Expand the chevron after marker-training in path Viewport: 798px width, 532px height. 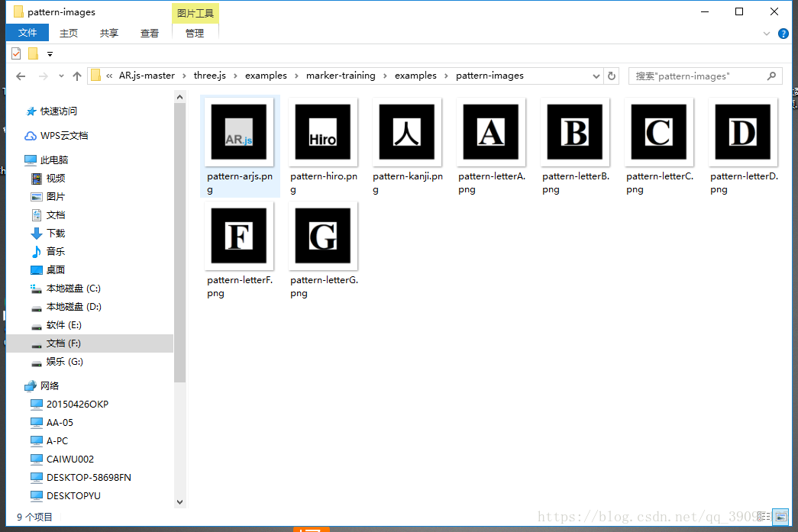[385, 76]
